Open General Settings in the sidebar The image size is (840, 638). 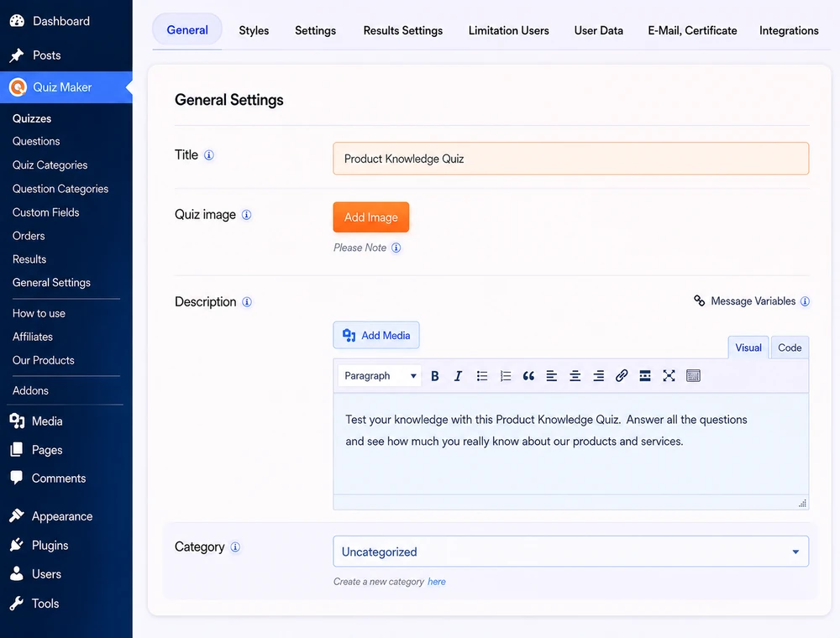coord(51,283)
